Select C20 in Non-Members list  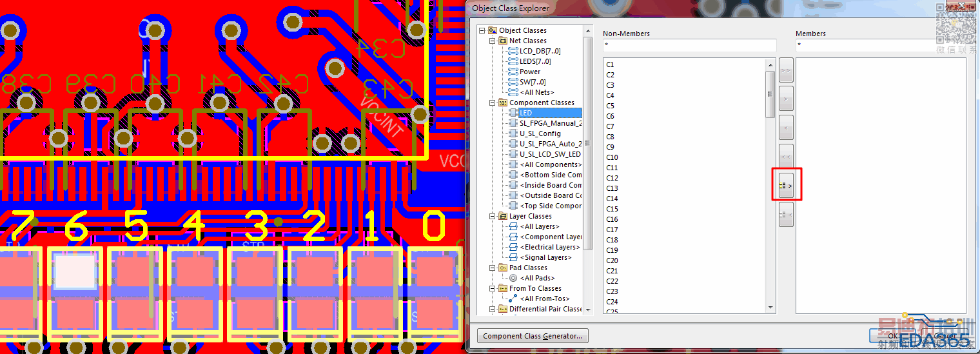(x=612, y=261)
